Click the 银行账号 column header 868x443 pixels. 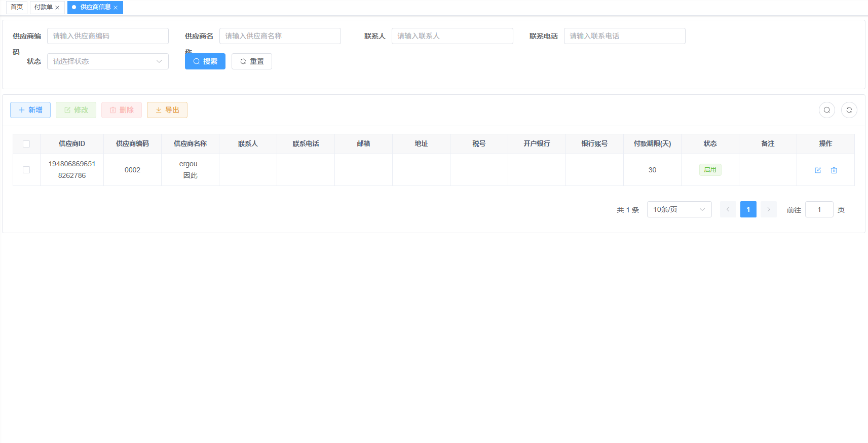click(x=595, y=144)
